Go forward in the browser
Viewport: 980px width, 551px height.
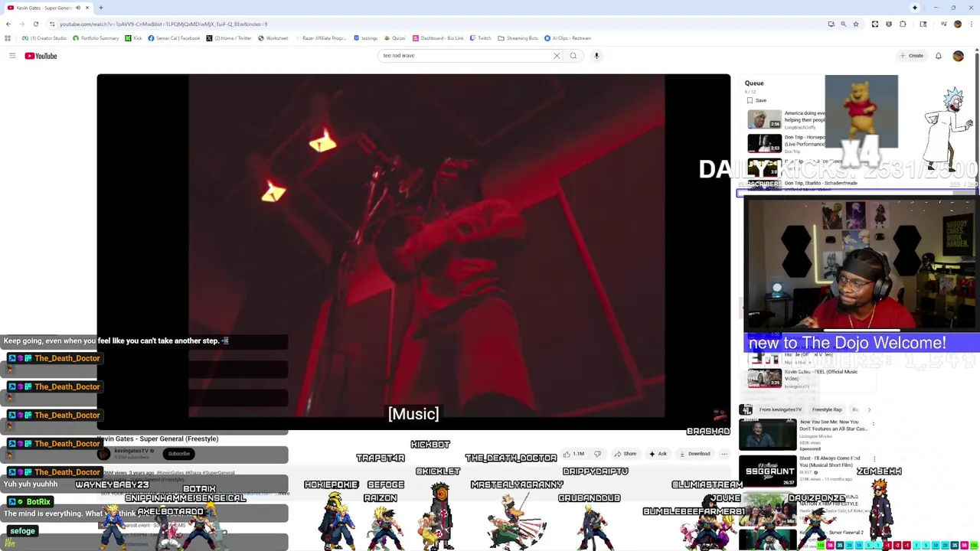click(x=22, y=24)
